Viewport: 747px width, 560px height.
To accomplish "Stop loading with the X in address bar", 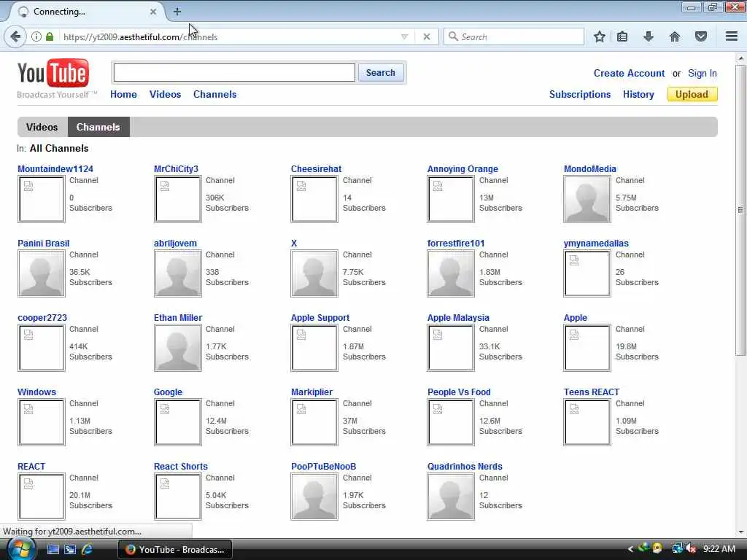I will point(427,36).
